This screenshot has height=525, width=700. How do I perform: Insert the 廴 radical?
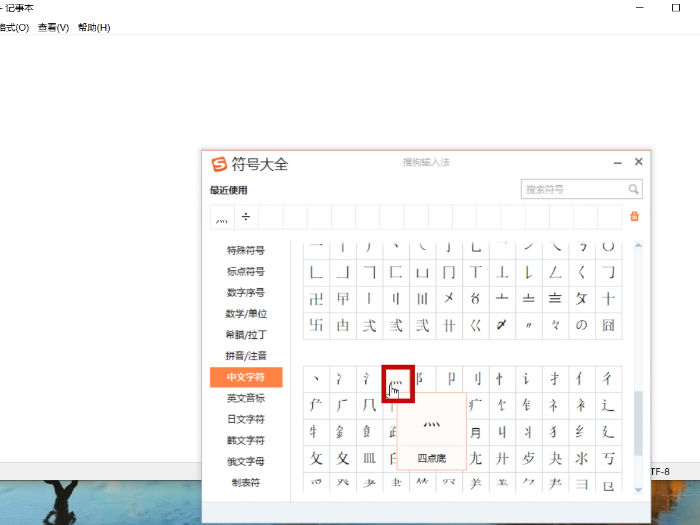608,432
